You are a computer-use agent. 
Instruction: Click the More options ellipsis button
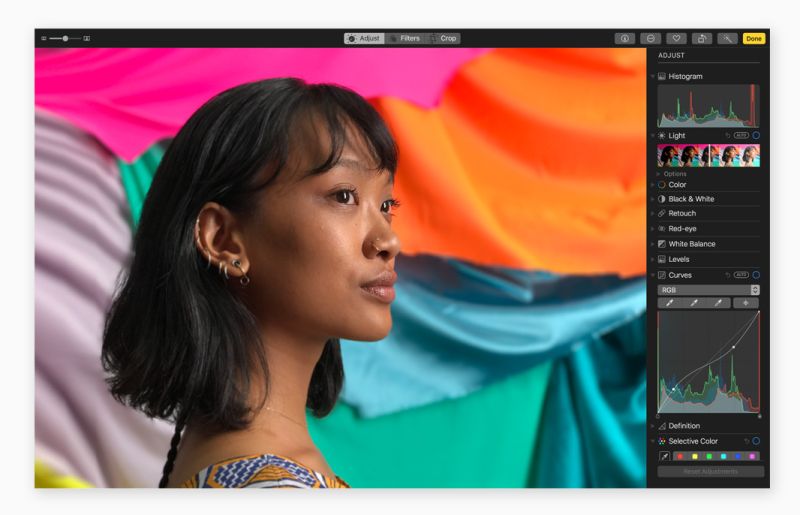pos(651,38)
